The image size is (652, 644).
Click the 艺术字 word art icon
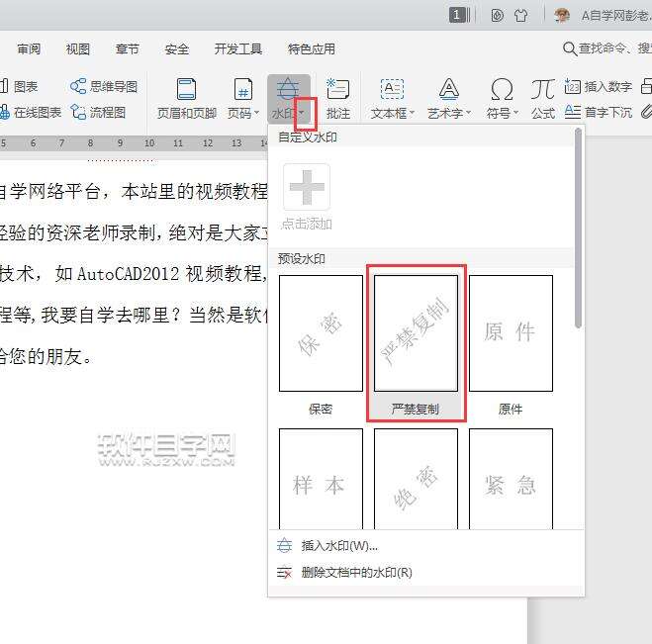449,89
